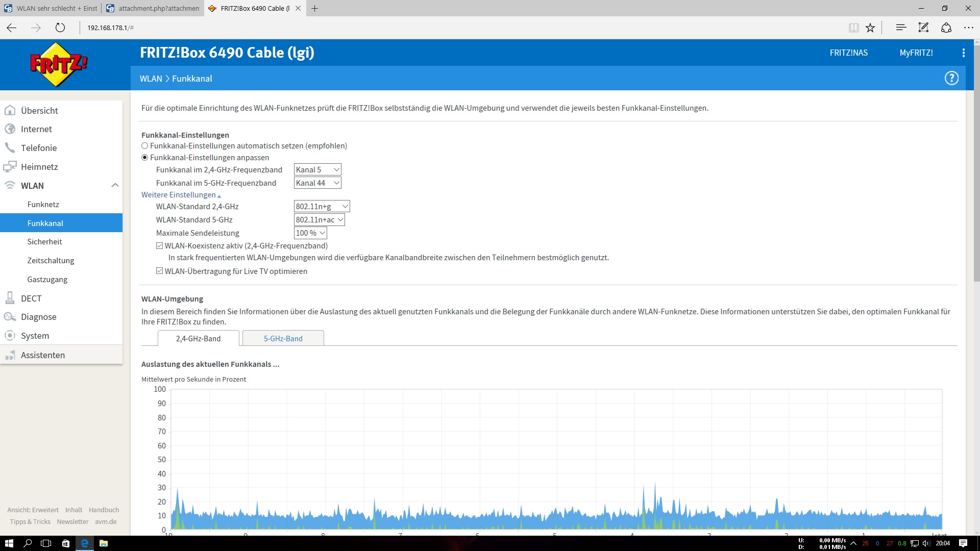980x551 pixels.
Task: Click the Telefonie phone icon in sidebar
Action: coord(10,148)
